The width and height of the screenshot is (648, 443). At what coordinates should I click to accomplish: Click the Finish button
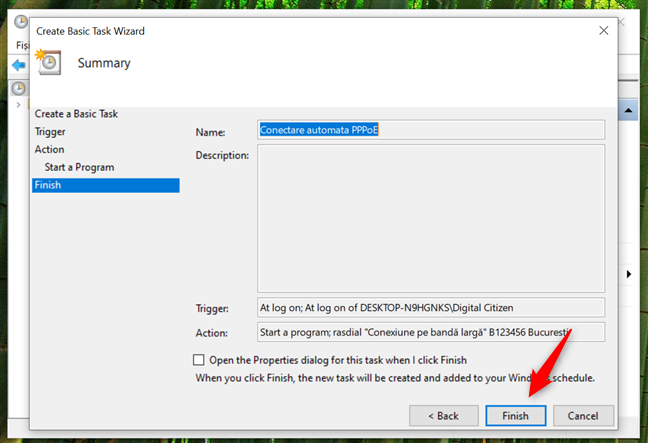point(515,415)
